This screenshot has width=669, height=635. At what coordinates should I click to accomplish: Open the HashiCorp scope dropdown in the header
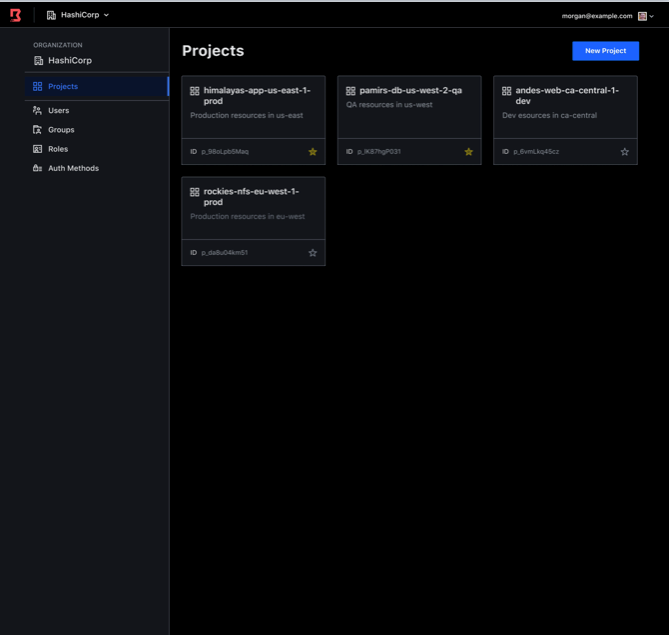[78, 15]
